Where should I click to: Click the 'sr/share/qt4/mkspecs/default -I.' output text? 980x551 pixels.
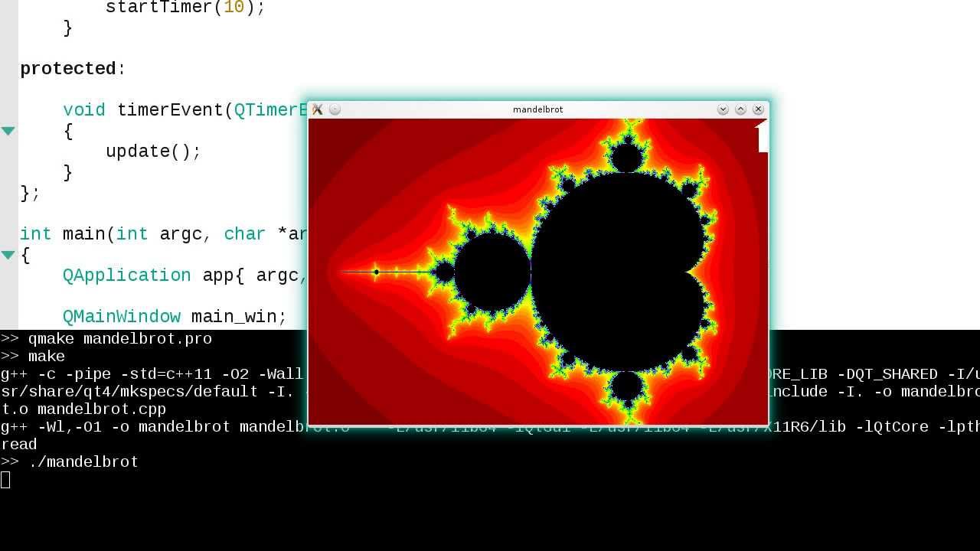(148, 392)
